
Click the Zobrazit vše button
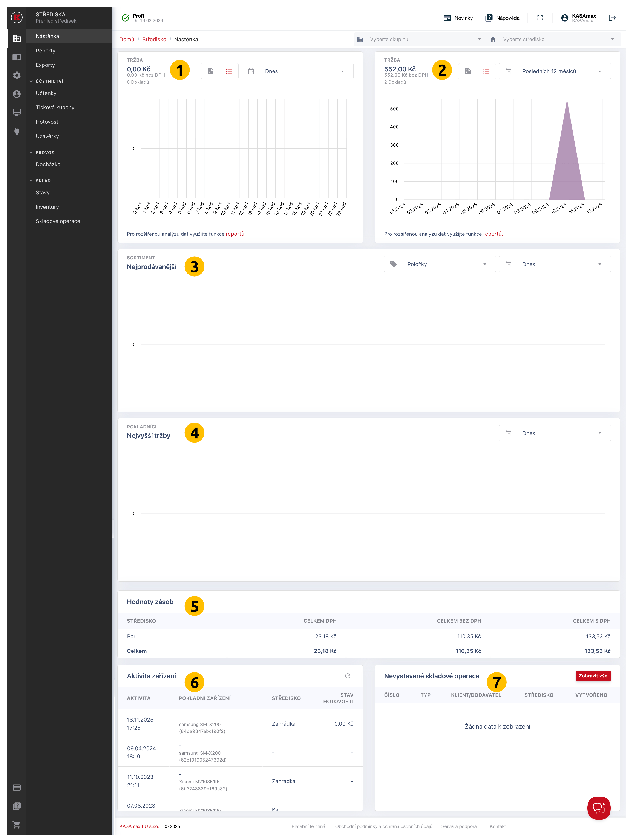click(x=593, y=675)
